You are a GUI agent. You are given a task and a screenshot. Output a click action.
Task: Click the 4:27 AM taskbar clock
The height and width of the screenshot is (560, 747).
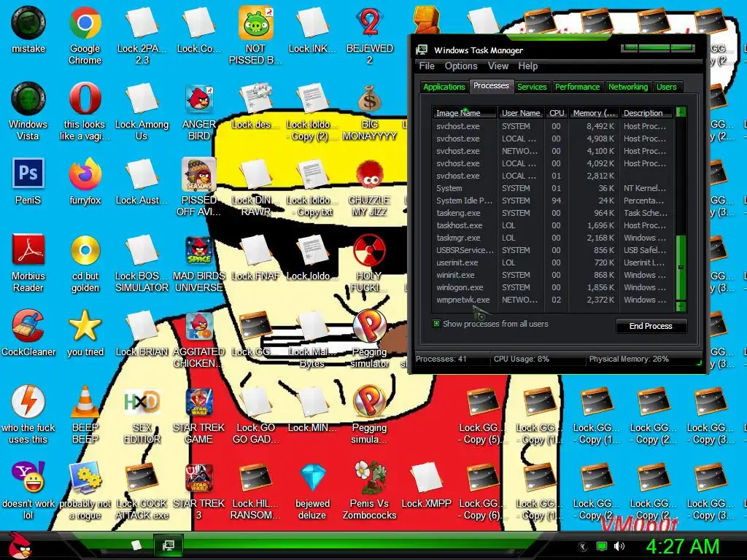(x=682, y=546)
